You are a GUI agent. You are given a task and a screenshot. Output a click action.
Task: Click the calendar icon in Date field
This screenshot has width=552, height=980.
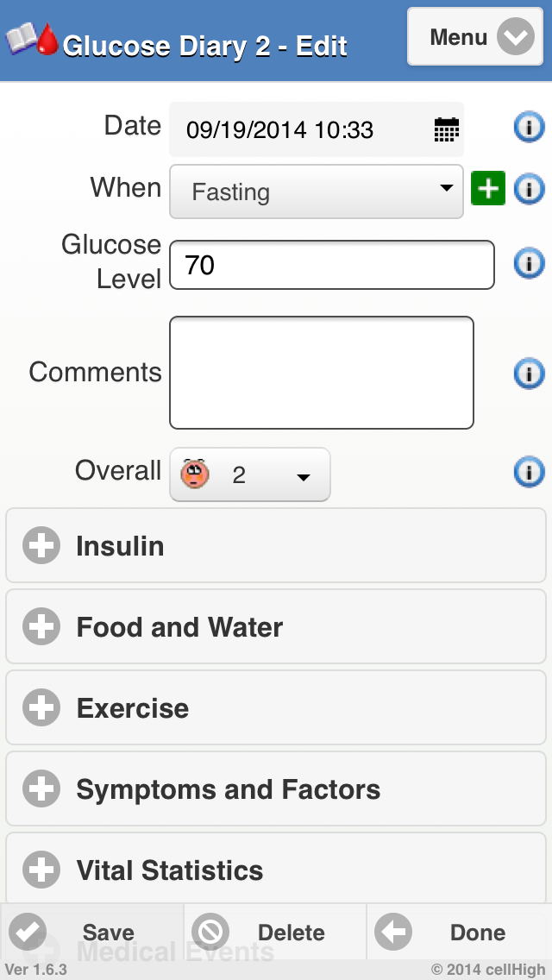[x=446, y=130]
